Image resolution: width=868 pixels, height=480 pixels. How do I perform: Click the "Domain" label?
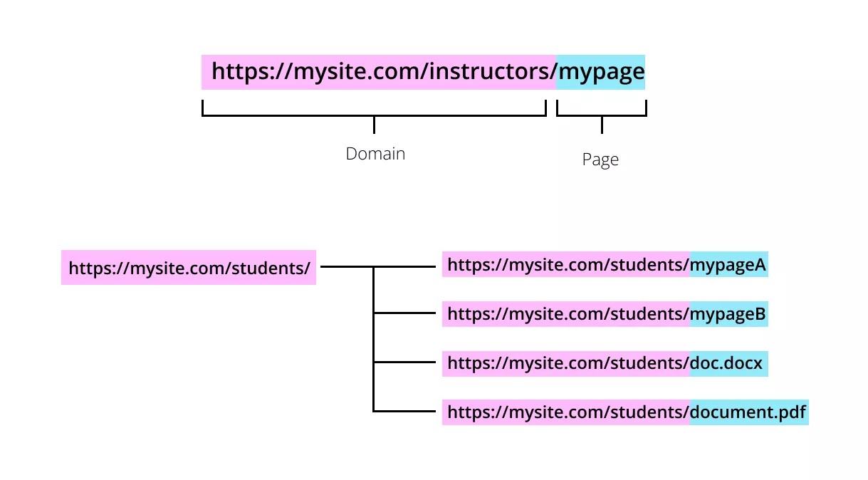click(375, 153)
